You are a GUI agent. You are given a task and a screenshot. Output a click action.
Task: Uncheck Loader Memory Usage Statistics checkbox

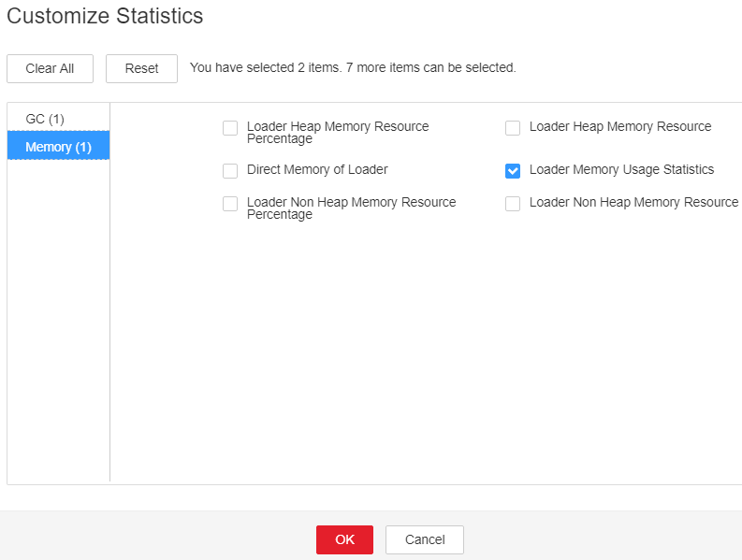[x=513, y=171]
